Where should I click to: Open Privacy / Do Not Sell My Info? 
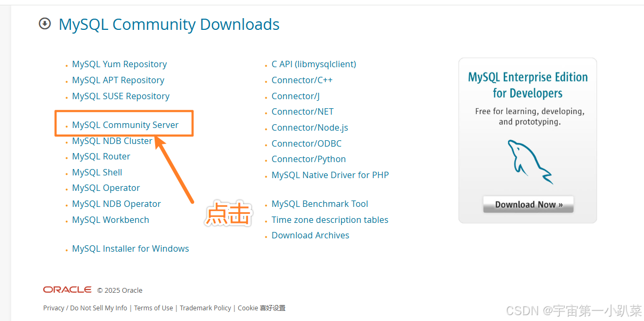tap(85, 308)
